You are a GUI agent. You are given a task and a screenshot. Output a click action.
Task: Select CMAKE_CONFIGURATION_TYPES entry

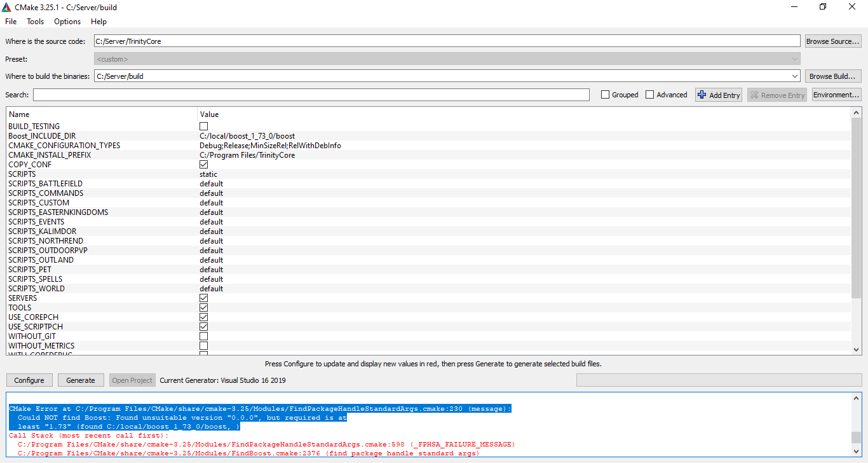coord(64,146)
